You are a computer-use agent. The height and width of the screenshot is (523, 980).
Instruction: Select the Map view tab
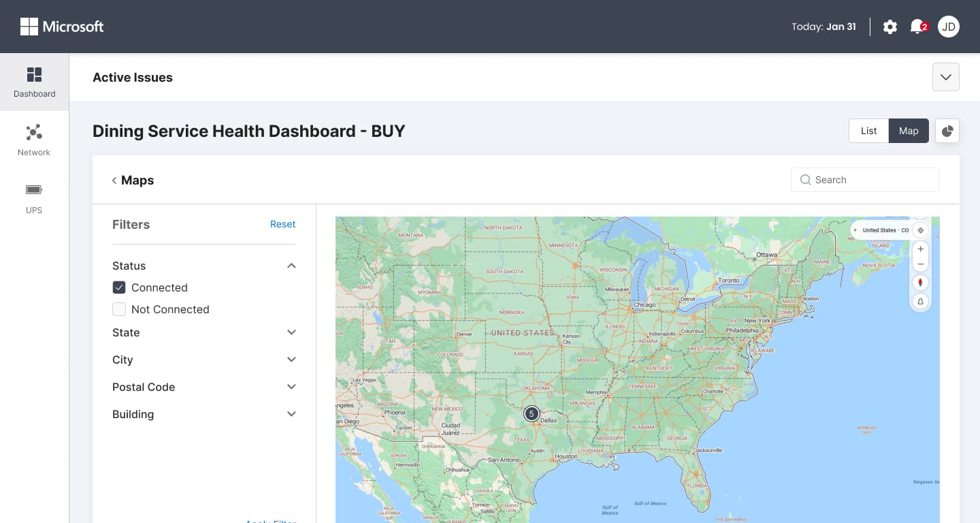tap(909, 131)
